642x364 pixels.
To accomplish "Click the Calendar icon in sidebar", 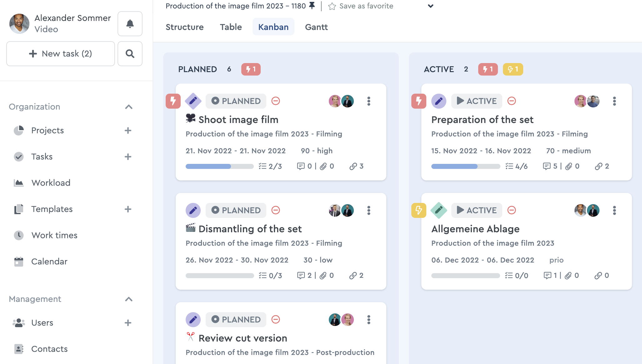I will pos(19,262).
